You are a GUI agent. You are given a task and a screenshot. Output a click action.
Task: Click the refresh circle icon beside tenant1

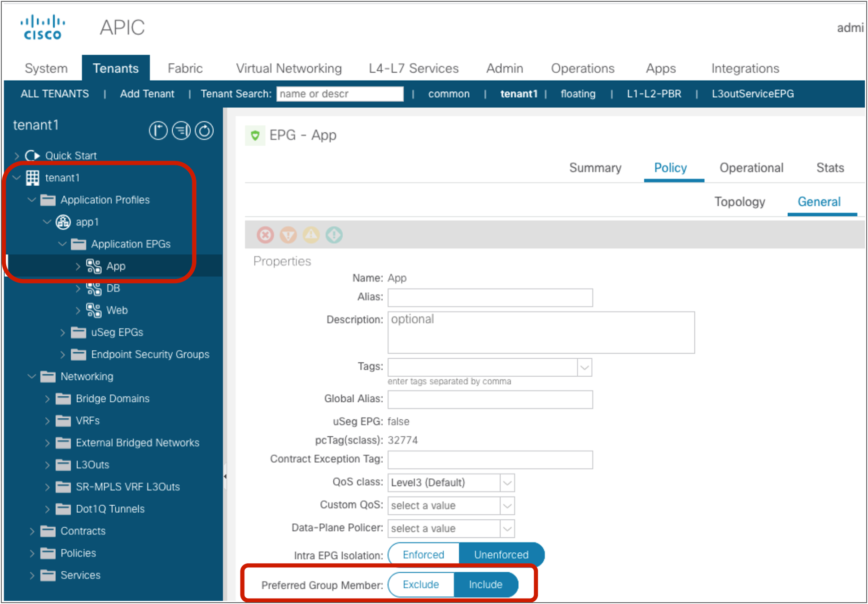[x=204, y=130]
